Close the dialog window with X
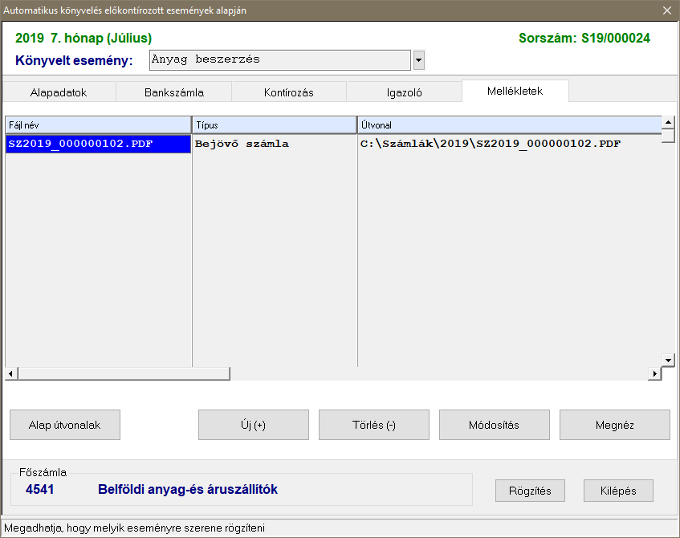This screenshot has height=538, width=680. point(667,10)
